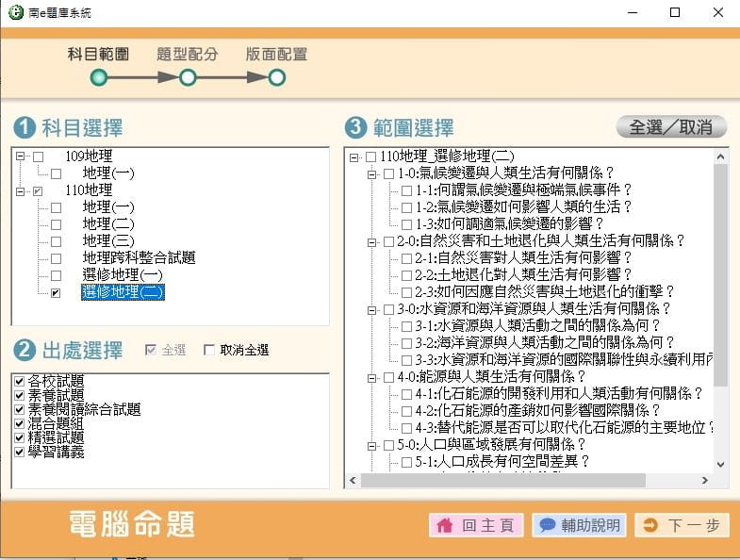Image resolution: width=740 pixels, height=560 pixels.
Task: Click the 科目範圍 step circle
Action: coord(99,77)
